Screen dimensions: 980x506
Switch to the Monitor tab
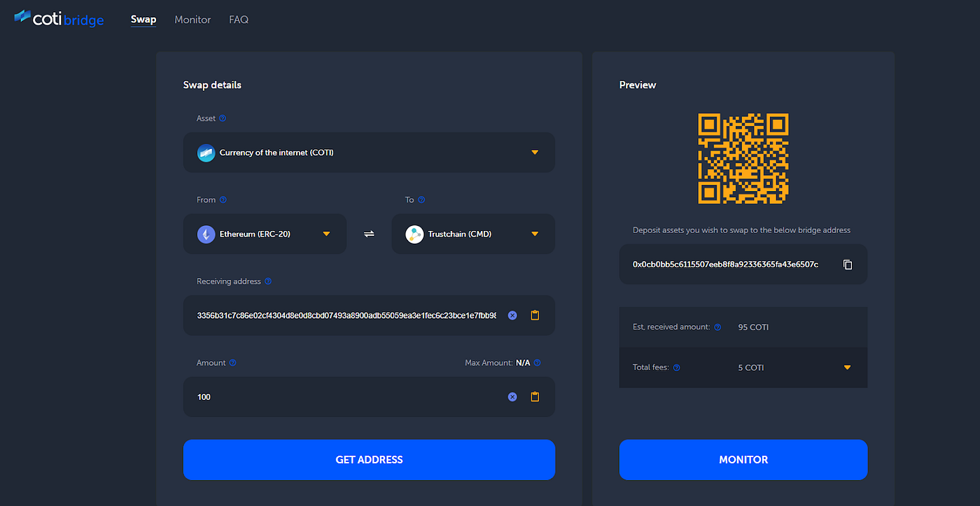click(x=192, y=20)
